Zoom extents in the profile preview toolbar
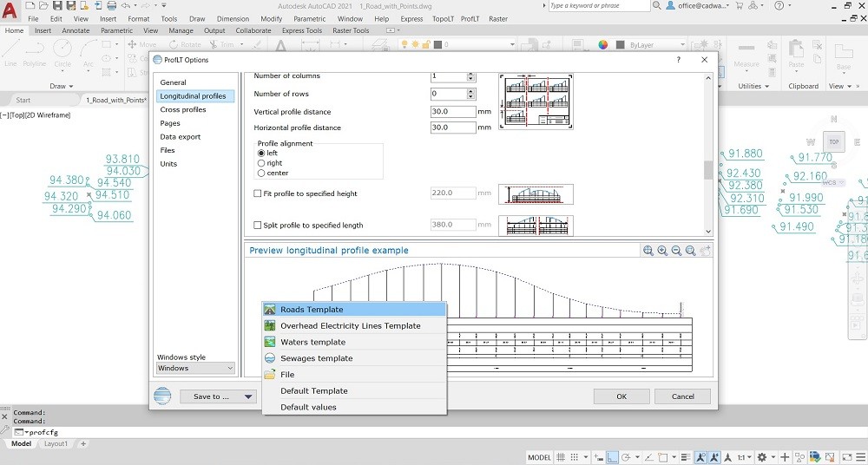Image resolution: width=868 pixels, height=465 pixels. pos(648,251)
